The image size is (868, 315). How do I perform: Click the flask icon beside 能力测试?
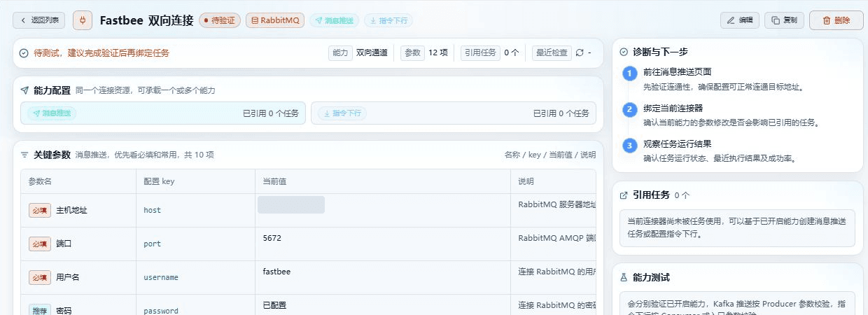tap(624, 277)
